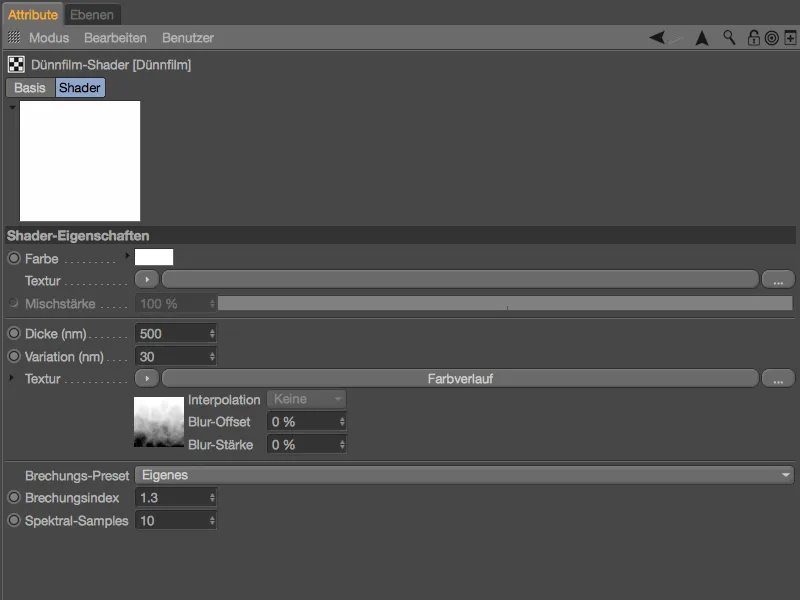Toggle the Brechungsindex animation circle
This screenshot has height=600, width=800.
(x=14, y=497)
